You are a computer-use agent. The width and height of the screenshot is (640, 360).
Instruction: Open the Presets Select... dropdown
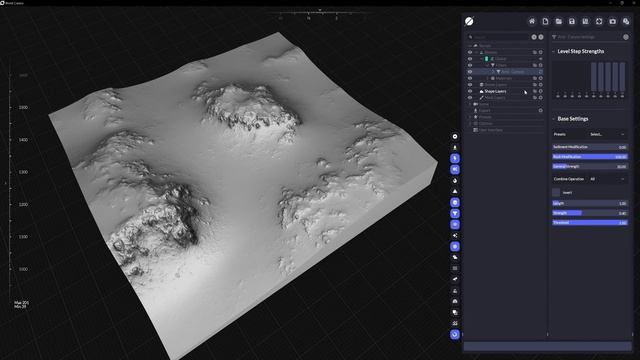[x=607, y=134]
